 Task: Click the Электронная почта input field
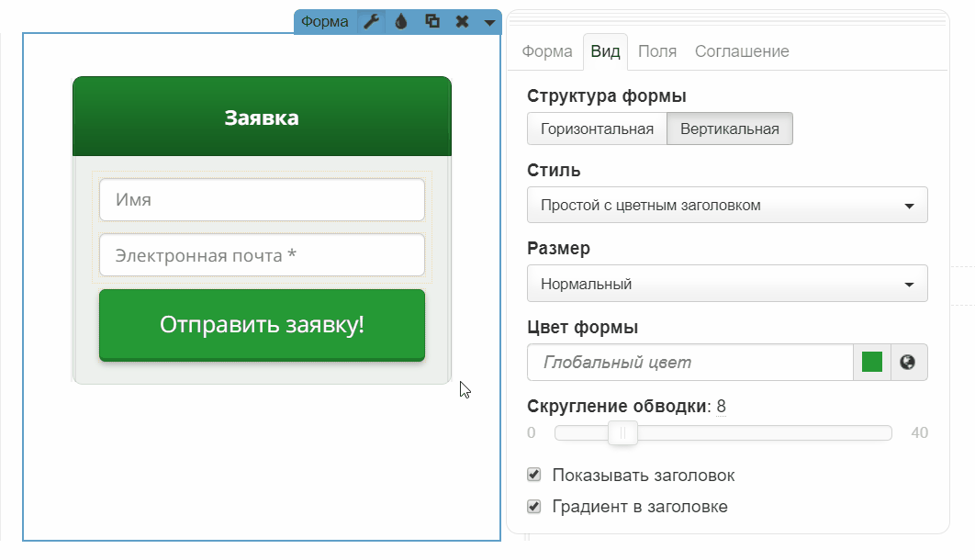click(262, 255)
